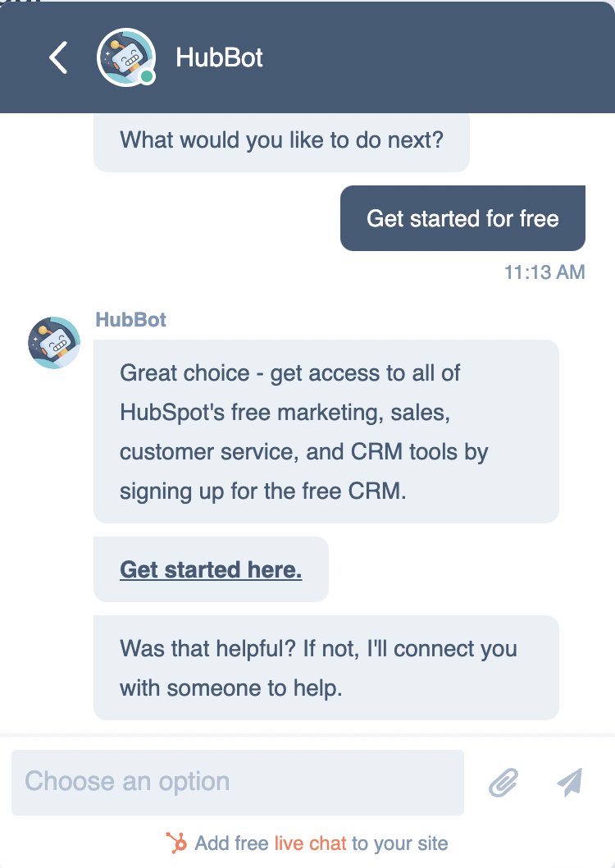Click the HubBot avatar in the header
The height and width of the screenshot is (868, 615).
(125, 57)
